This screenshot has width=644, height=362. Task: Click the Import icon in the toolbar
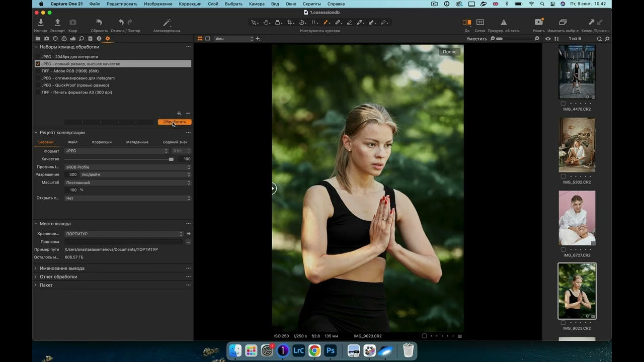pos(41,23)
